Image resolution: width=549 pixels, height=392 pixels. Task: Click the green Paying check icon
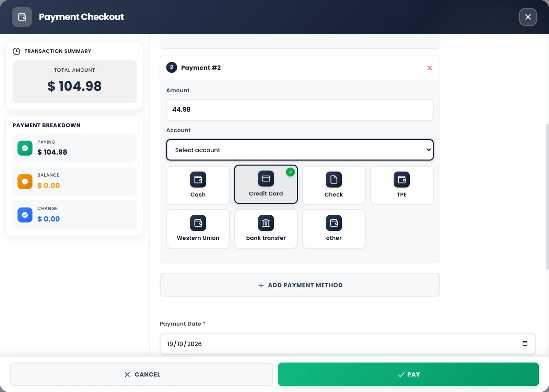[25, 148]
